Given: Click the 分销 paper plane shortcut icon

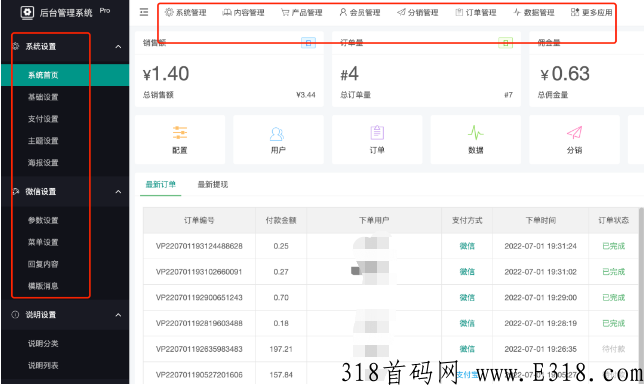Looking at the screenshot, I should pyautogui.click(x=575, y=133).
